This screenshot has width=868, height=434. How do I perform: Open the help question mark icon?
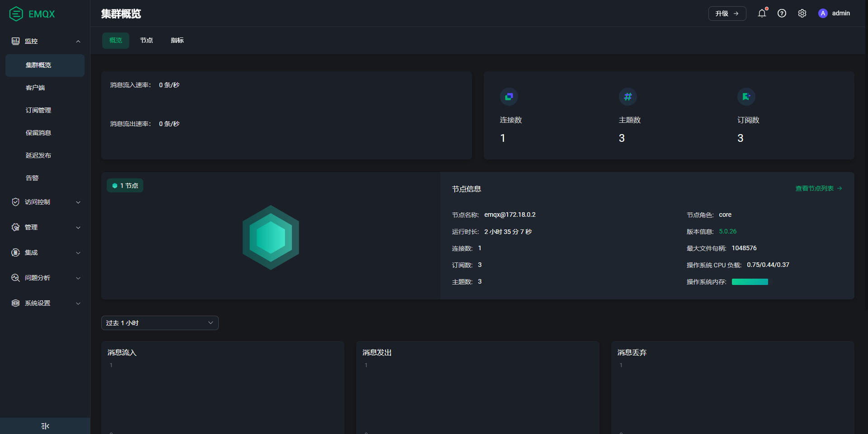click(782, 14)
